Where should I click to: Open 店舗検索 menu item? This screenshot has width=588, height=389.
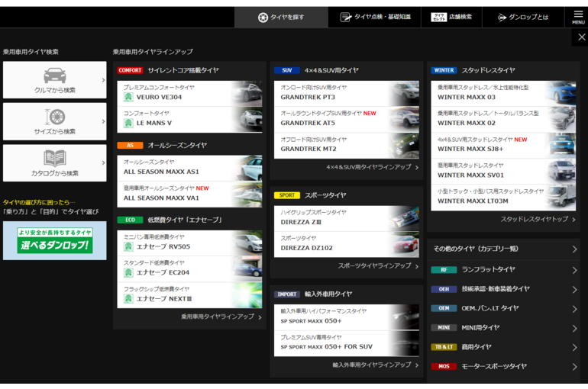[x=451, y=18]
